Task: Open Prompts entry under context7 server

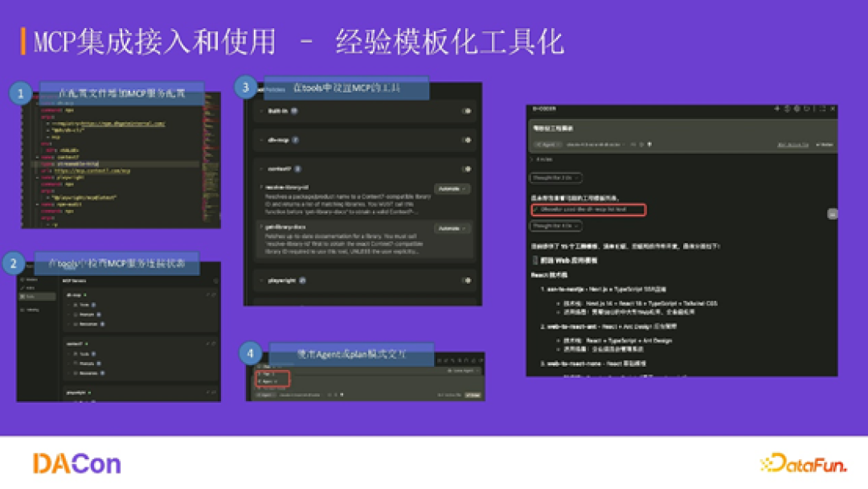Action: pyautogui.click(x=87, y=364)
